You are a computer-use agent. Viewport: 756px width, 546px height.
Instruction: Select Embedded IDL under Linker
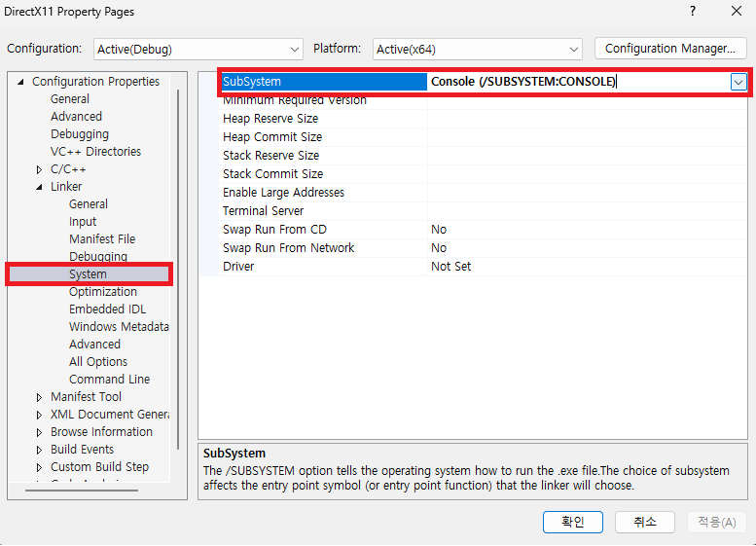tap(107, 309)
